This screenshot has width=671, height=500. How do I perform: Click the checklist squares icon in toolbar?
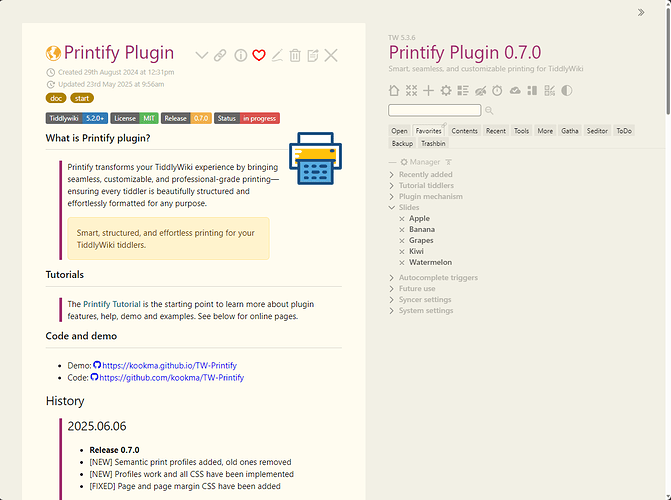click(549, 90)
